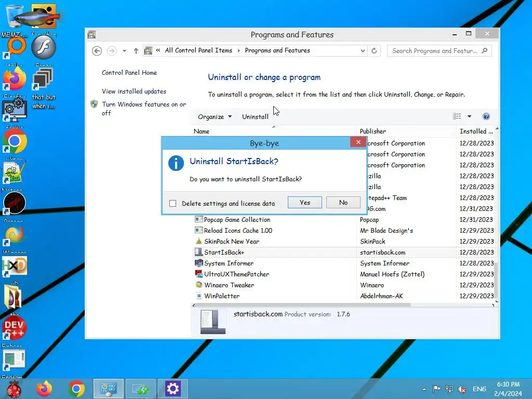Go back in Control Panel navigation

pyautogui.click(x=97, y=51)
